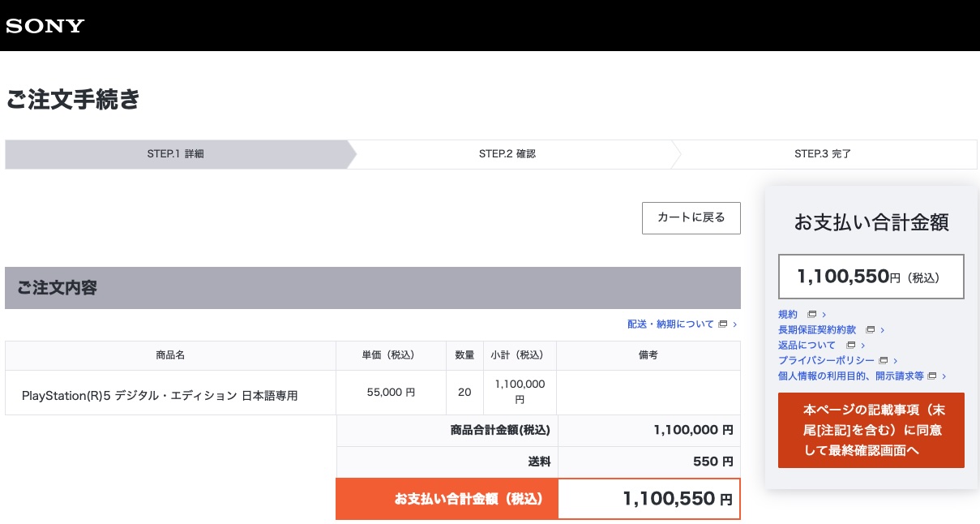This screenshot has height=524, width=980.
Task: Agree and proceed to final confirmation screen
Action: click(871, 430)
